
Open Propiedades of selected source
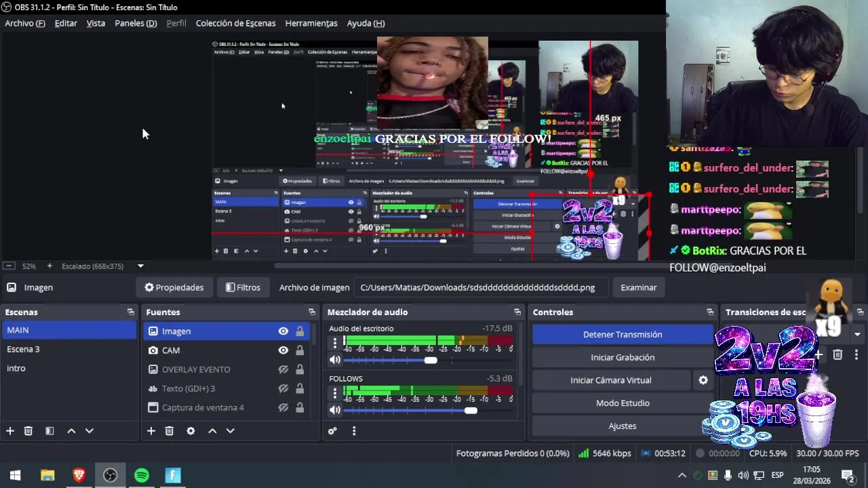pos(174,287)
